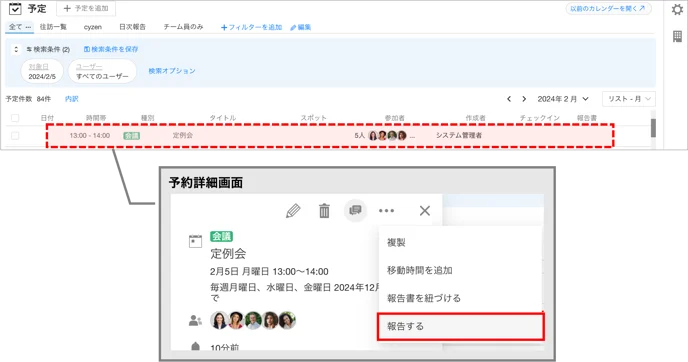Check the 定例会 row checkbox
Image resolution: width=688 pixels, height=362 pixels.
click(x=15, y=136)
